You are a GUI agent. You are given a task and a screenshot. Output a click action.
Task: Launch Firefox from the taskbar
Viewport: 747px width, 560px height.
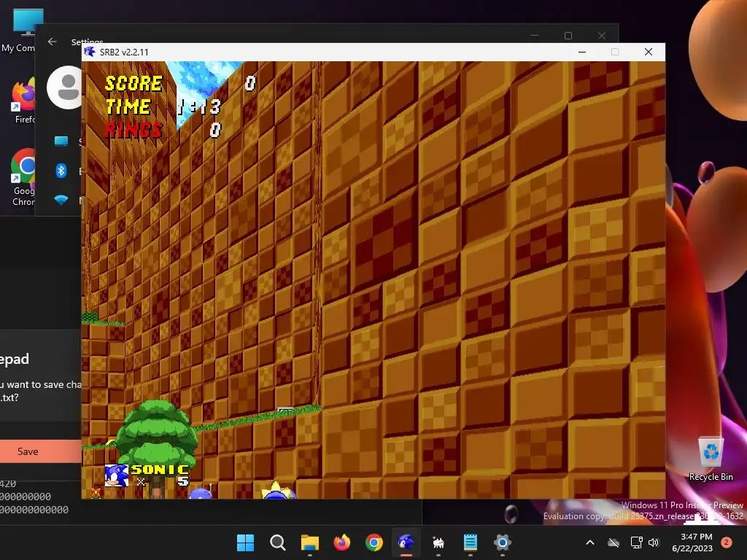341,542
